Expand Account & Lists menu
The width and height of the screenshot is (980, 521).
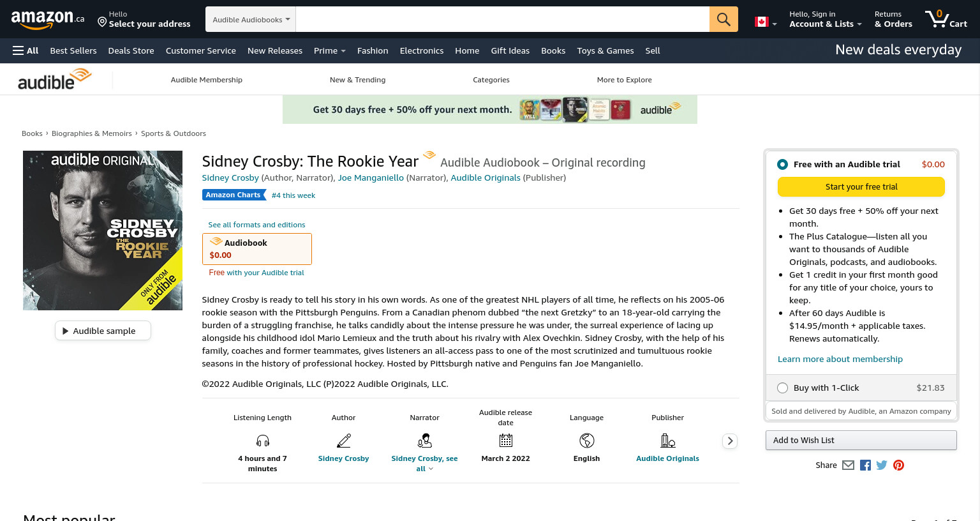point(825,19)
